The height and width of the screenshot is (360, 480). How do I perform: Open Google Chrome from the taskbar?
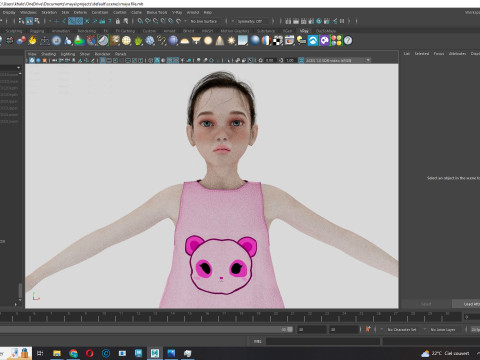pos(73,353)
